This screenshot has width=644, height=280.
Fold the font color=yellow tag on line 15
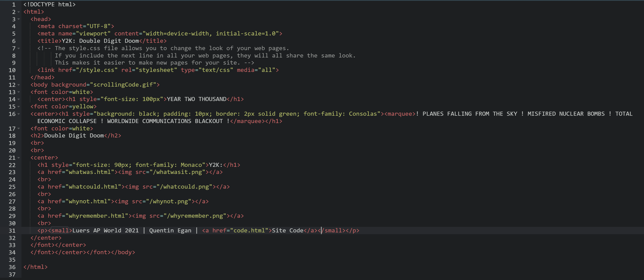(x=19, y=107)
